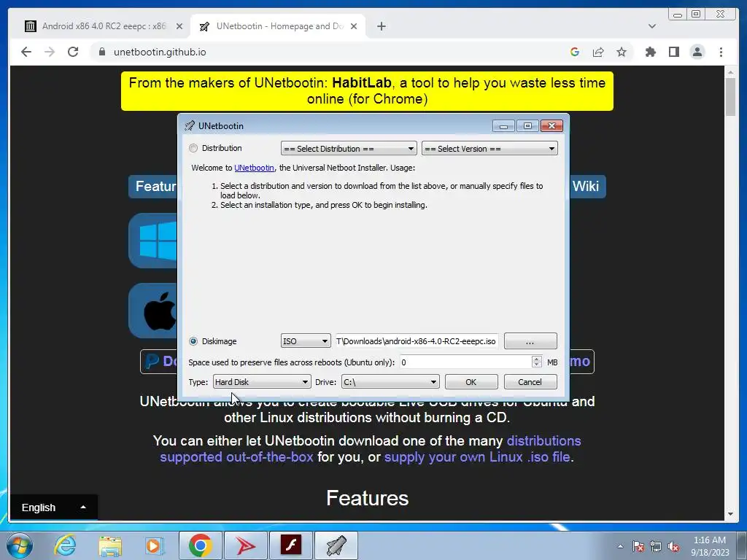Viewport: 747px width, 560px height.
Task: Open the UNetbootin link in the welcome text
Action: [x=254, y=168]
